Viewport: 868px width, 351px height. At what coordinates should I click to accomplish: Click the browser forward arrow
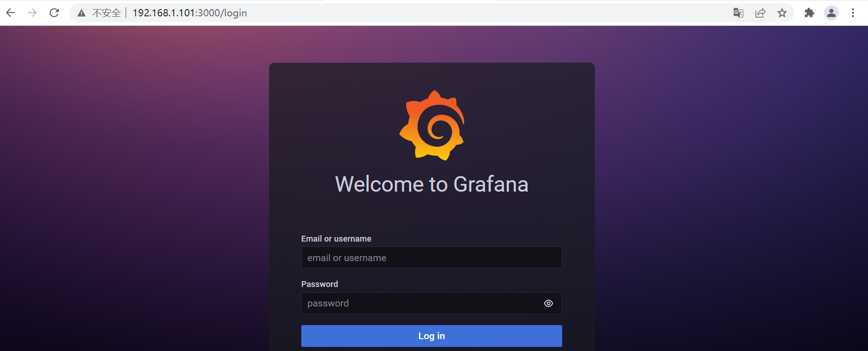pyautogui.click(x=32, y=13)
